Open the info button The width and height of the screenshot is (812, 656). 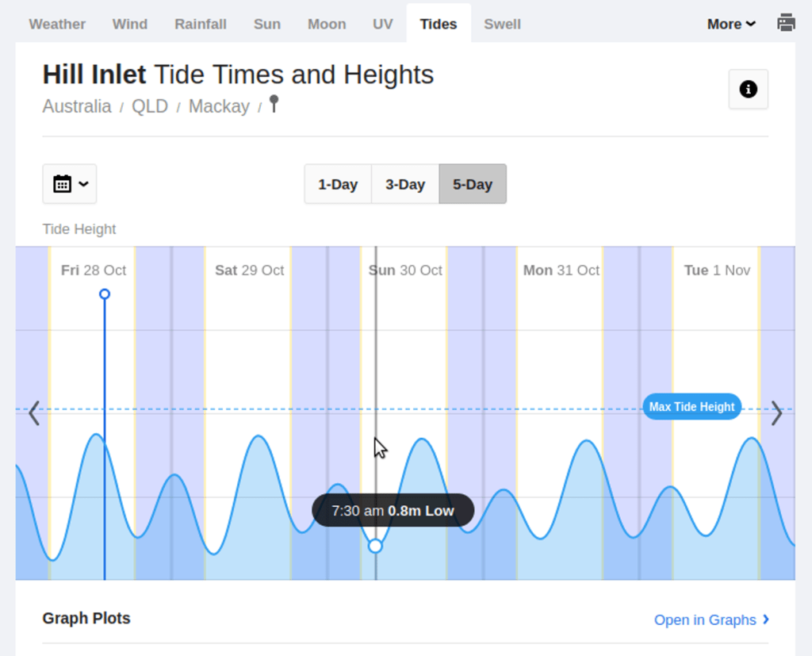tap(748, 89)
